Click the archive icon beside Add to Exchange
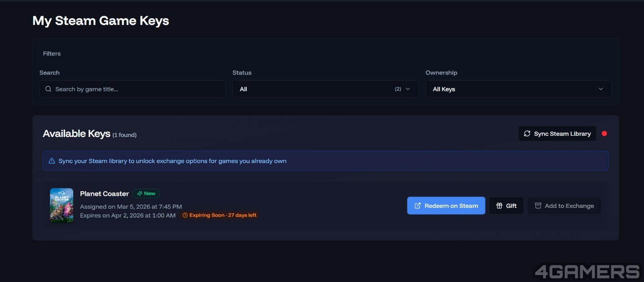The height and width of the screenshot is (282, 644). coord(538,206)
